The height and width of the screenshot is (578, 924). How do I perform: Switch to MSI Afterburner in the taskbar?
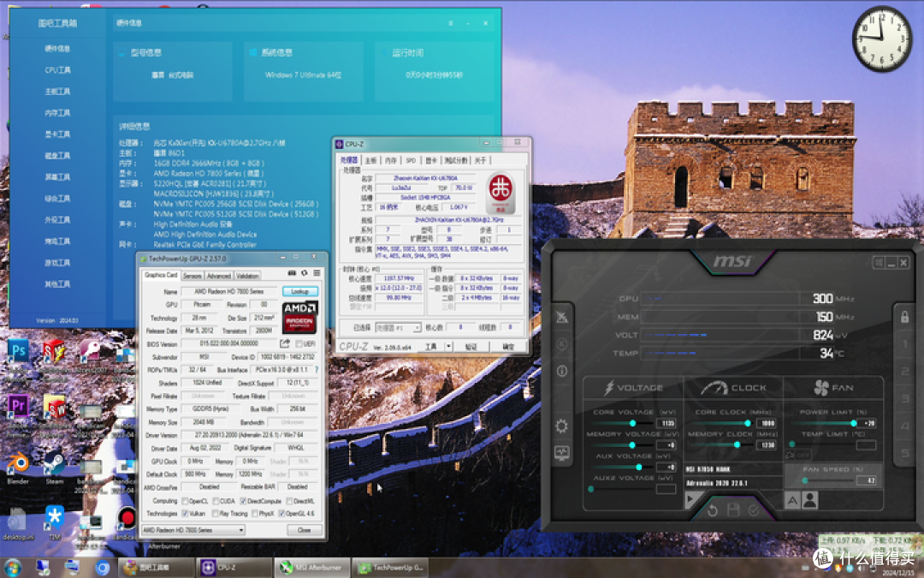click(312, 568)
